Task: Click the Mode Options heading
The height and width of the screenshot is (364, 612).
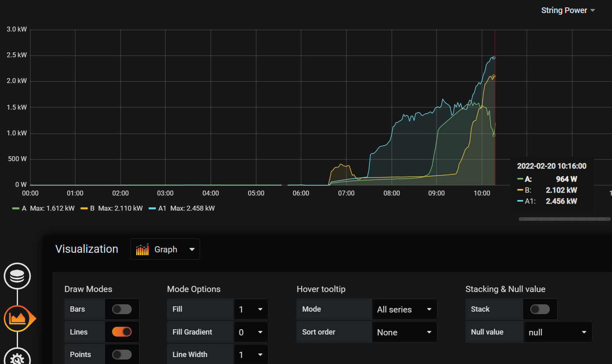Action: tap(194, 289)
